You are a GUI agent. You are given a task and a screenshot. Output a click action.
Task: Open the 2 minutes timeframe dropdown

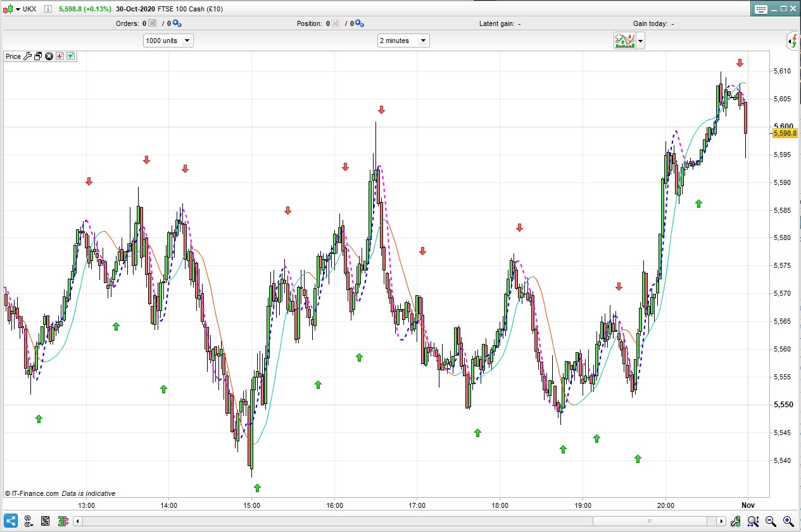[404, 41]
